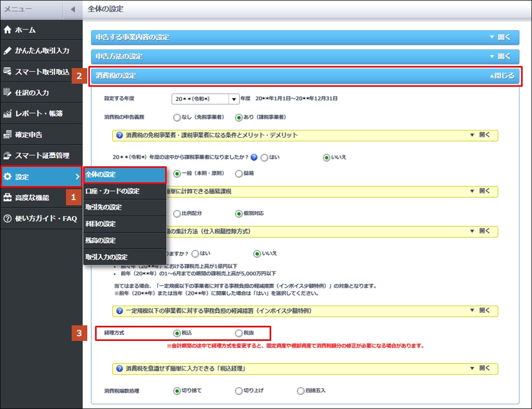
Task: Open 口座・カードの設定 submenu item
Action: click(125, 191)
